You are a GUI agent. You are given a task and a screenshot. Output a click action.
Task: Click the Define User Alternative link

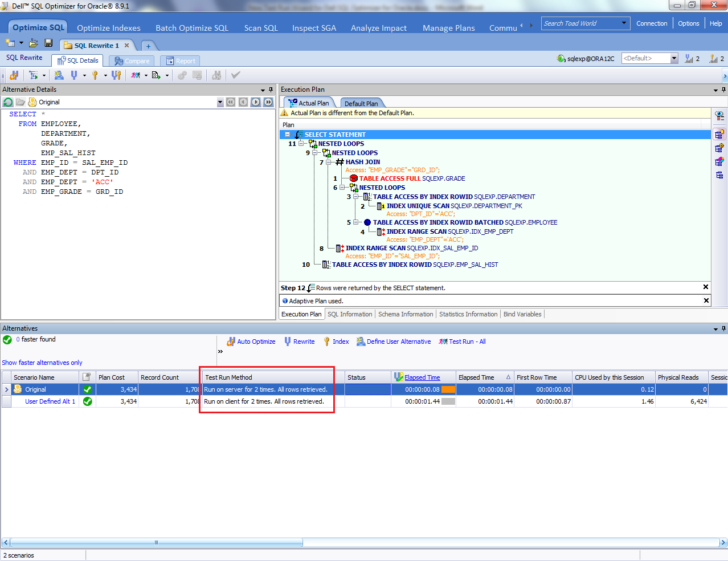pyautogui.click(x=394, y=342)
